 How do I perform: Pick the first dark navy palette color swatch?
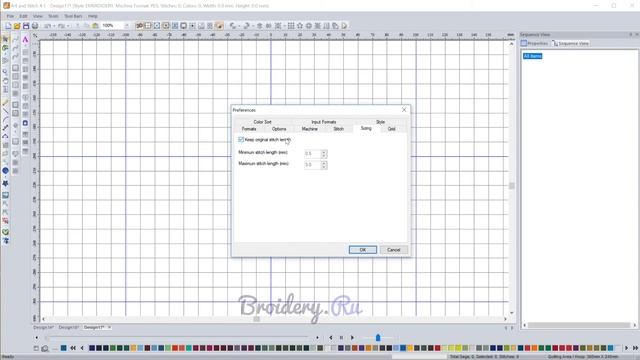tap(92, 348)
